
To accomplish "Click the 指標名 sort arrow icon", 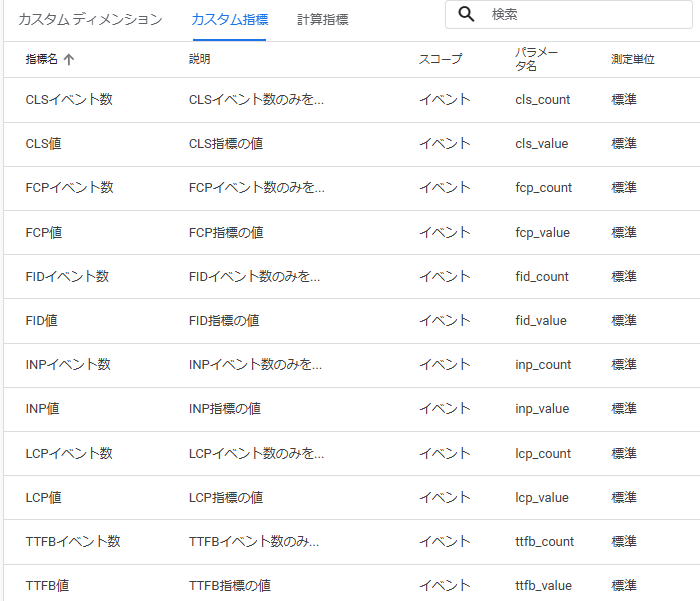I will tap(69, 60).
